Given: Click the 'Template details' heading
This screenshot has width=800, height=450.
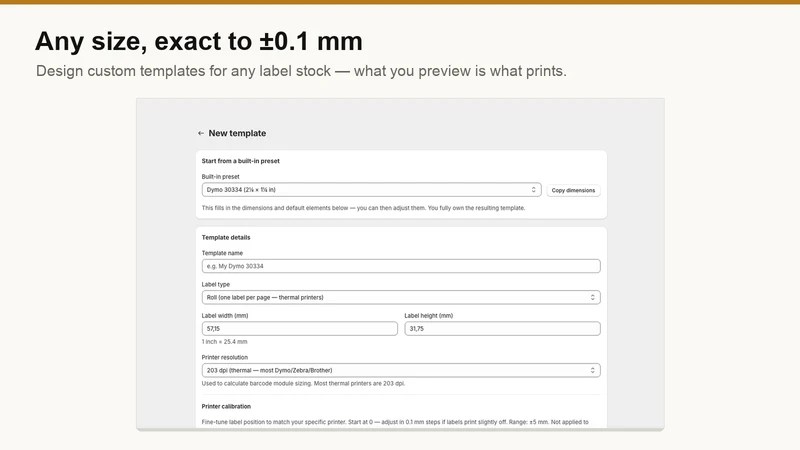Looking at the screenshot, I should [x=226, y=237].
